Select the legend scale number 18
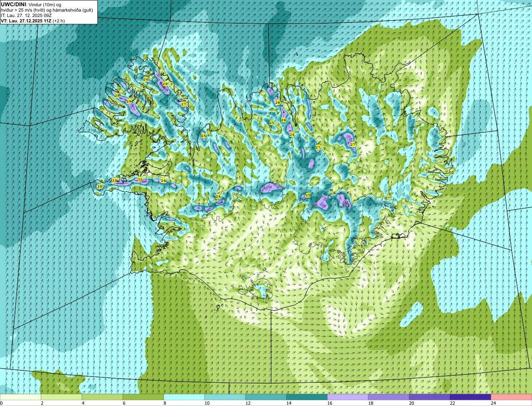Viewport: 532px width, 406px height. 370,403
